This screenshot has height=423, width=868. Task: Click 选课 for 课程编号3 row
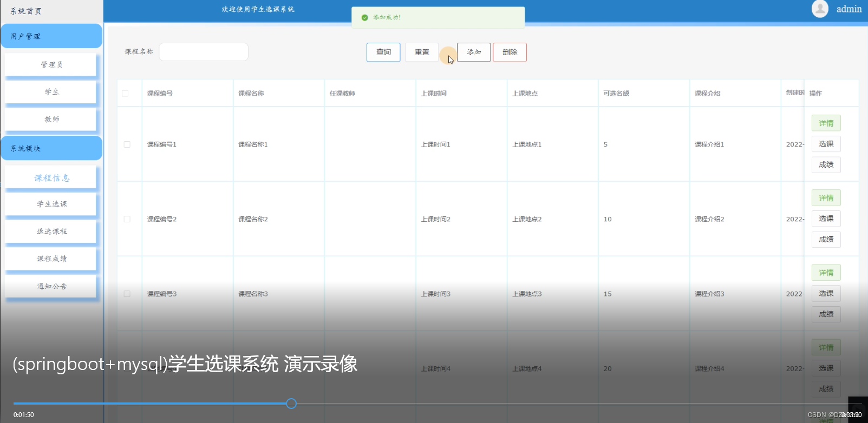tap(826, 293)
